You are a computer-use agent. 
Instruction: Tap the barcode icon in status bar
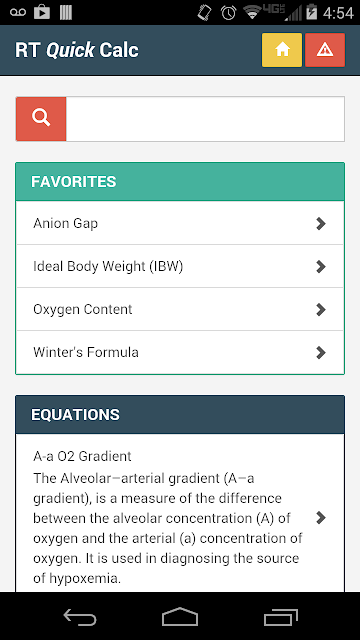pyautogui.click(x=66, y=12)
